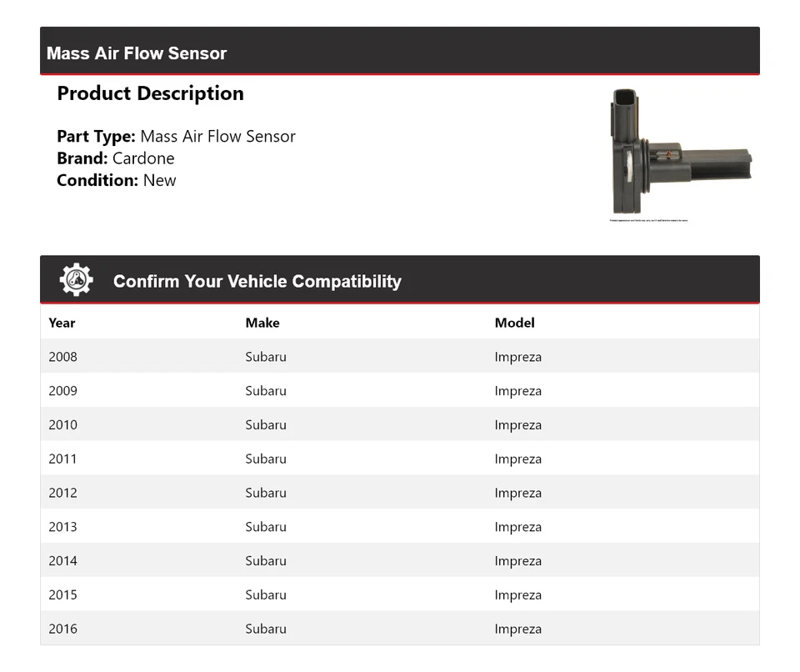
Task: Click the gear wrench compatibility icon
Action: pyautogui.click(x=76, y=280)
